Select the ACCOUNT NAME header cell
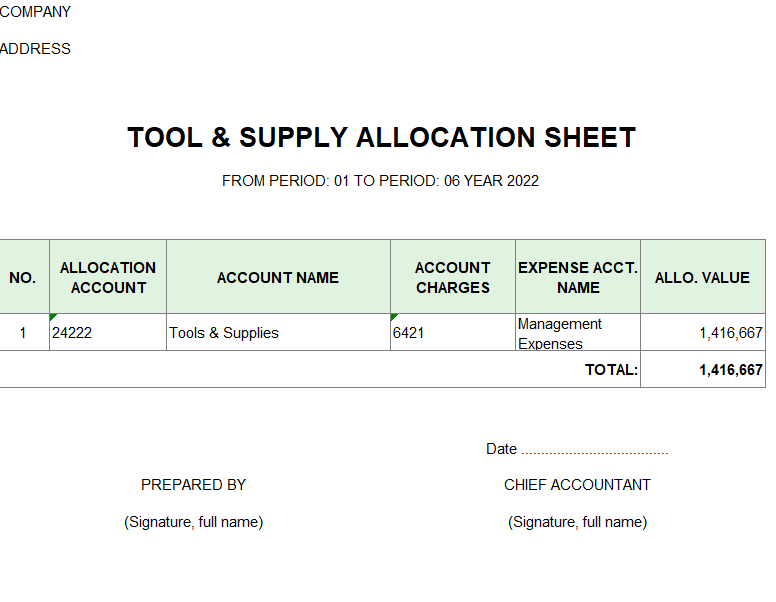This screenshot has height=602, width=776. pos(278,277)
